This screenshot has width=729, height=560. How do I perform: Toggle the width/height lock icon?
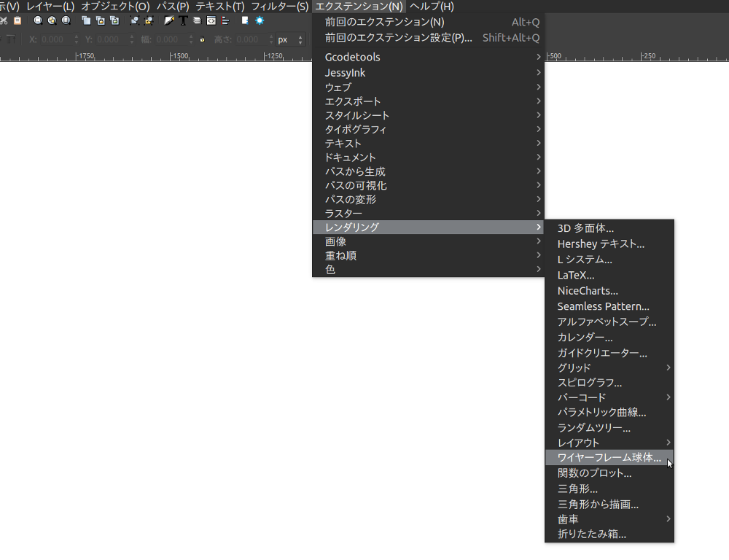tap(202, 39)
